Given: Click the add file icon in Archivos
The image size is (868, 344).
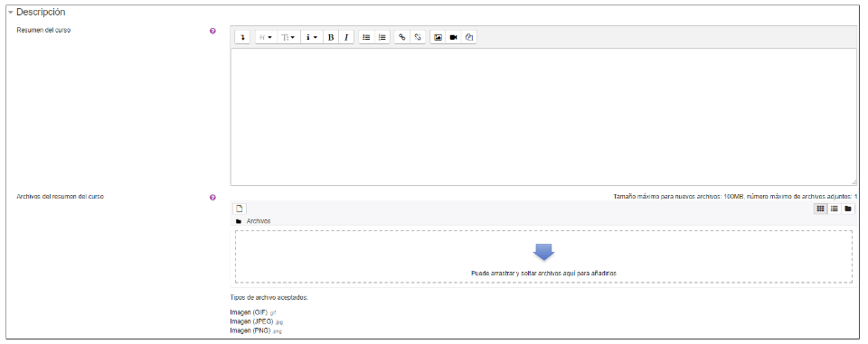Looking at the screenshot, I should (x=240, y=209).
